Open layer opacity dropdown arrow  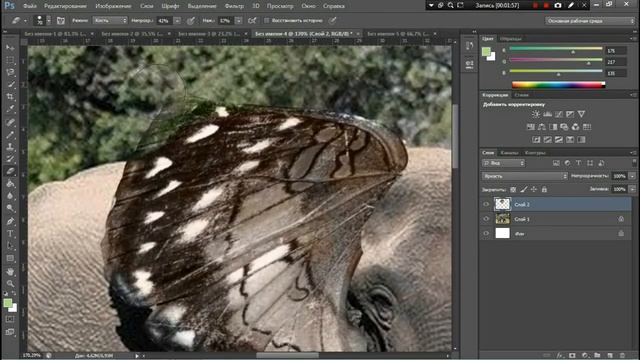pyautogui.click(x=632, y=176)
